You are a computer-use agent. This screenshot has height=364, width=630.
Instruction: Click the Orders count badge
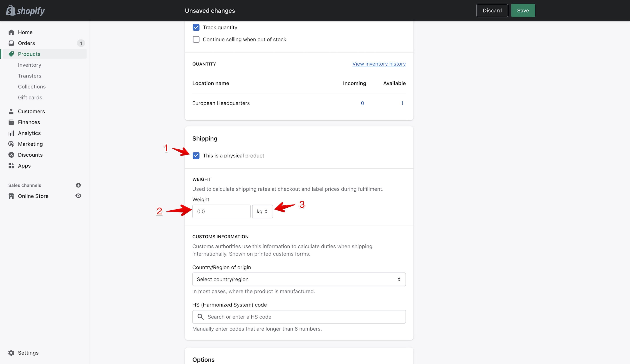tap(81, 43)
